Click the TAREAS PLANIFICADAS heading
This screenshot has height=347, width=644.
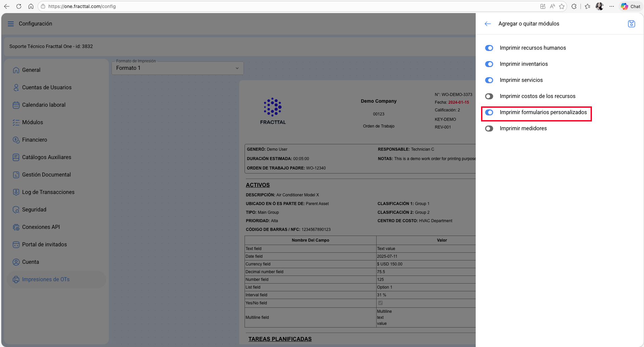[280, 339]
